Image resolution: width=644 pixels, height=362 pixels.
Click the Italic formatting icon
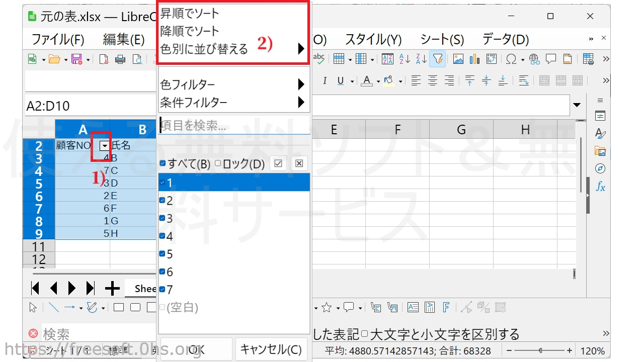325,80
